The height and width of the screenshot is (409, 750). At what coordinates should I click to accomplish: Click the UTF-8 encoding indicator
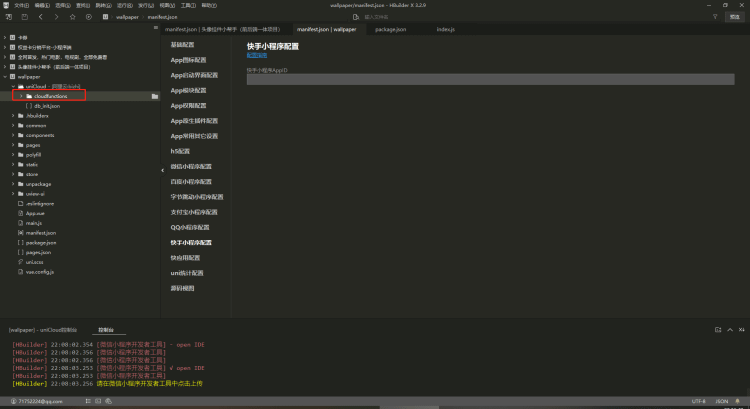tap(698, 401)
